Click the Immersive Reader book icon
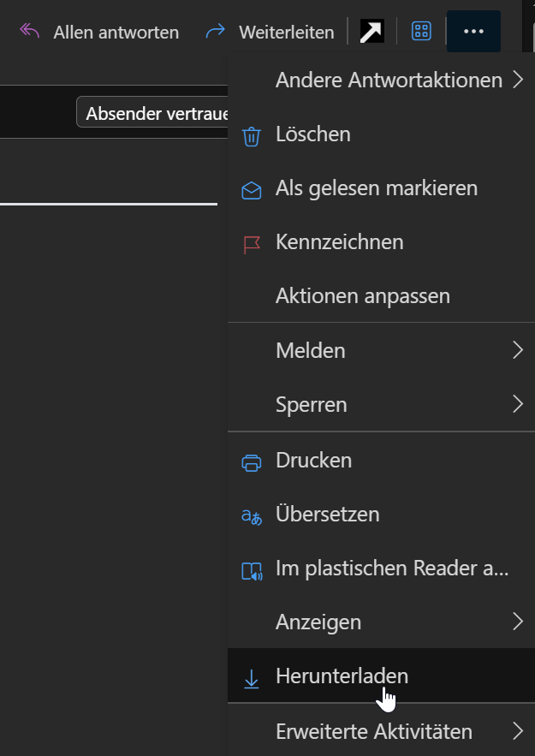This screenshot has width=535, height=756. 251,570
